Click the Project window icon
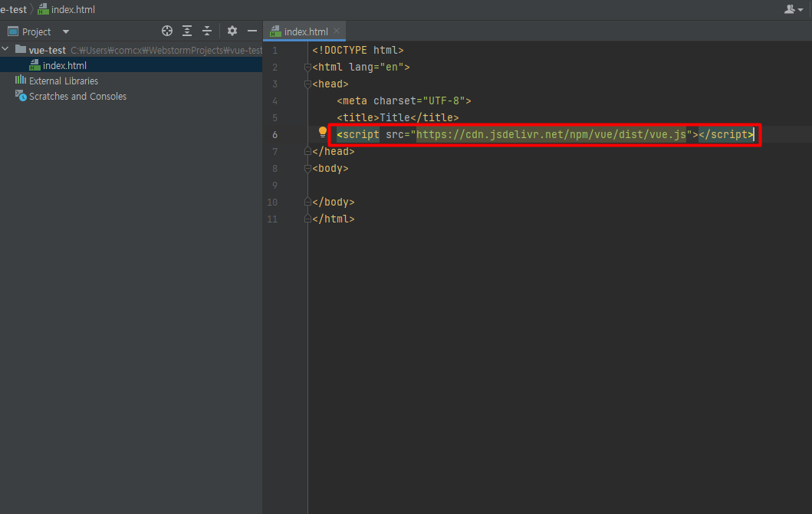 tap(13, 31)
